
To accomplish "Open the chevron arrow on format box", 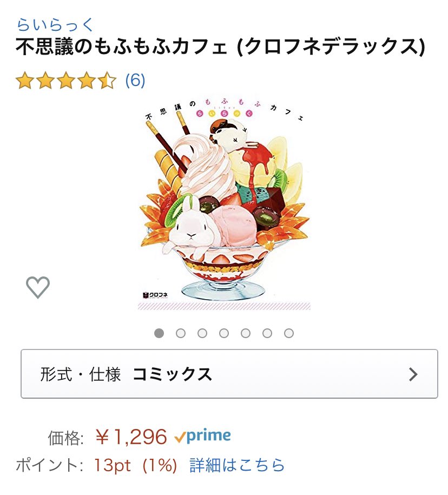I will click(413, 374).
